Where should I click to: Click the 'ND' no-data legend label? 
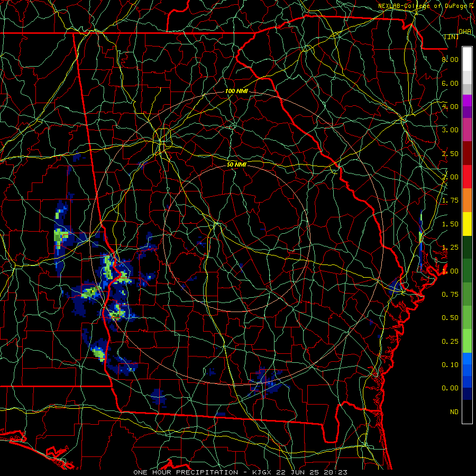point(454,412)
